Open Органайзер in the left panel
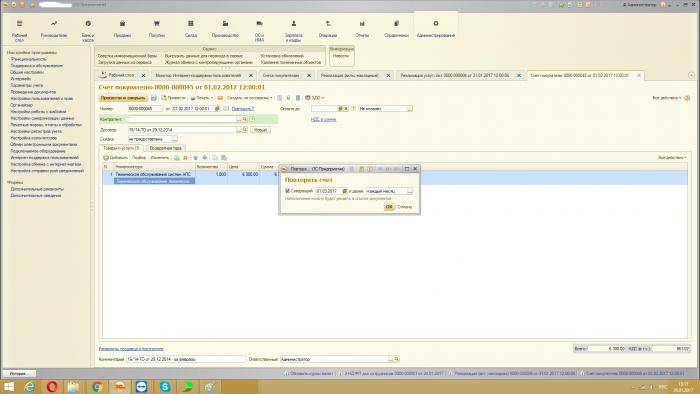 [x=22, y=105]
